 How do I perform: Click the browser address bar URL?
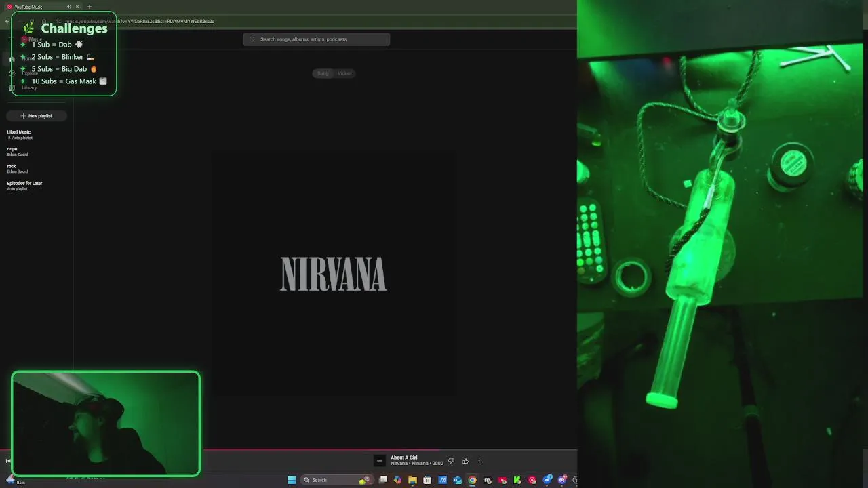point(140,21)
